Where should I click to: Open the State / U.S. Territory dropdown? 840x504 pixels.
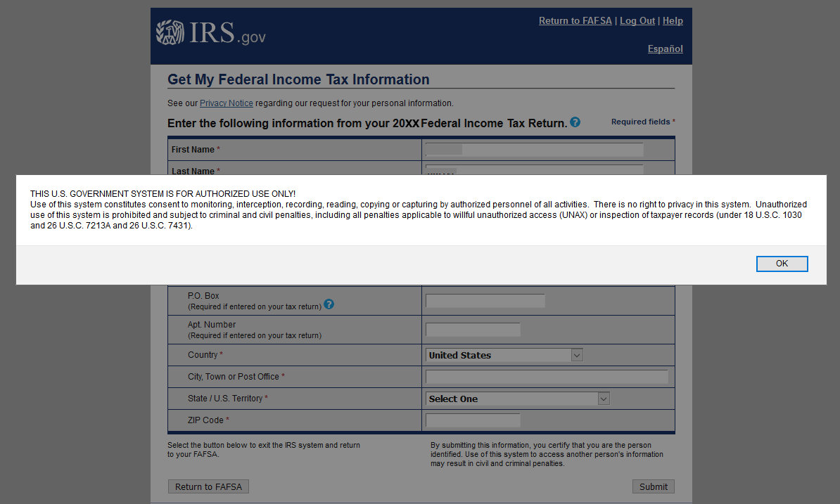click(x=518, y=399)
